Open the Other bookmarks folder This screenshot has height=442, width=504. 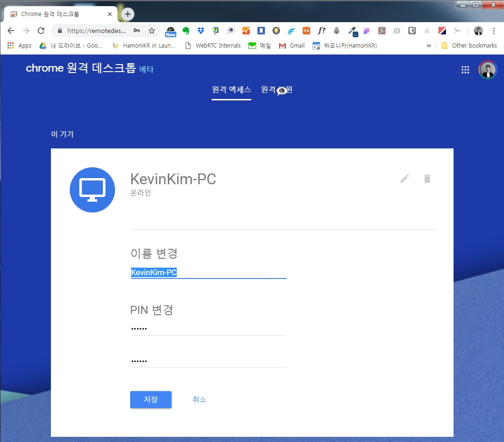tap(469, 46)
